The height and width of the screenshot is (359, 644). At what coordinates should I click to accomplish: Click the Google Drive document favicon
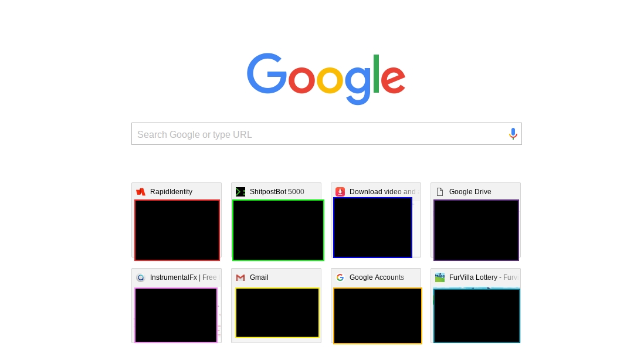point(440,192)
